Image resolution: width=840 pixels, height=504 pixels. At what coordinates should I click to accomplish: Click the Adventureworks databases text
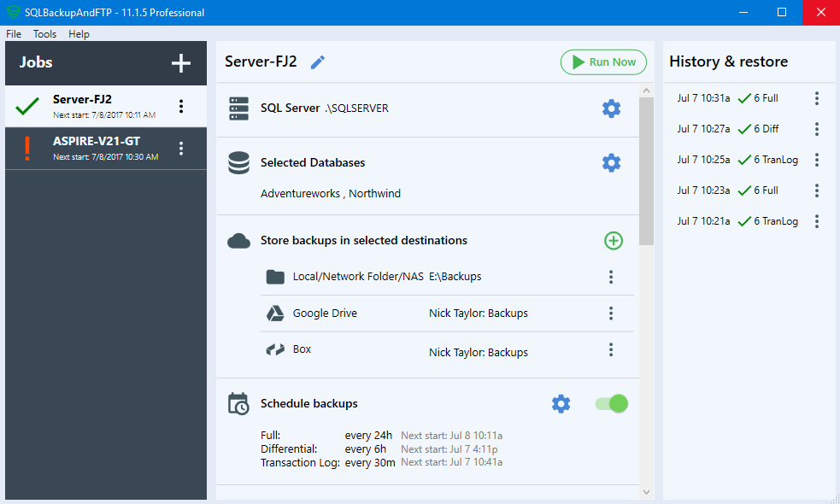coord(295,193)
